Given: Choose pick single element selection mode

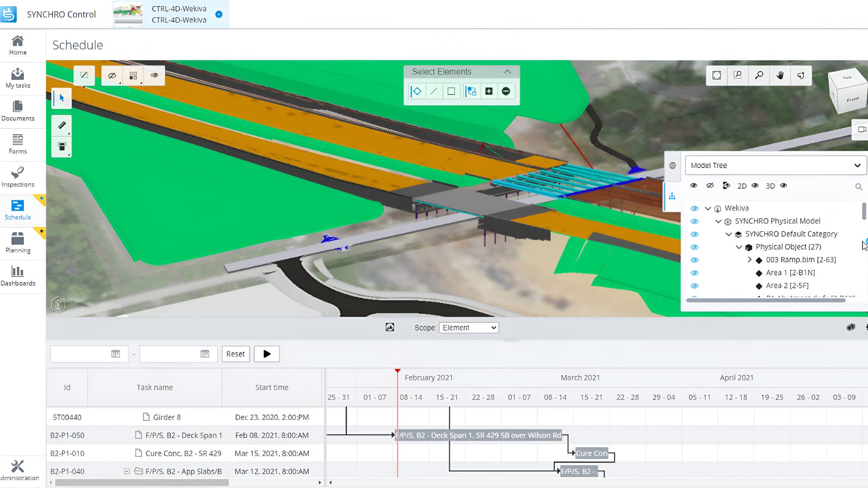Looking at the screenshot, I should point(416,91).
